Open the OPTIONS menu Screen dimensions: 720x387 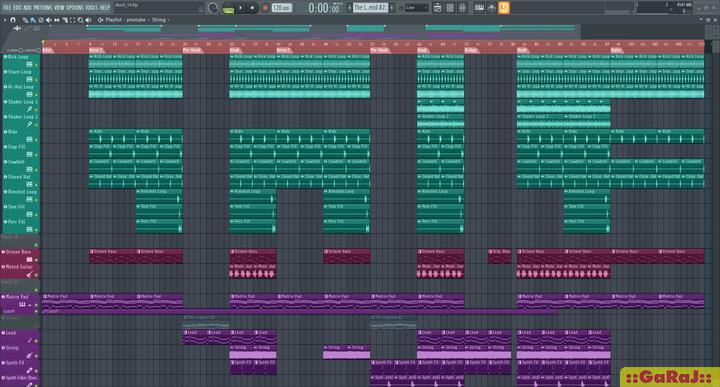(76, 8)
